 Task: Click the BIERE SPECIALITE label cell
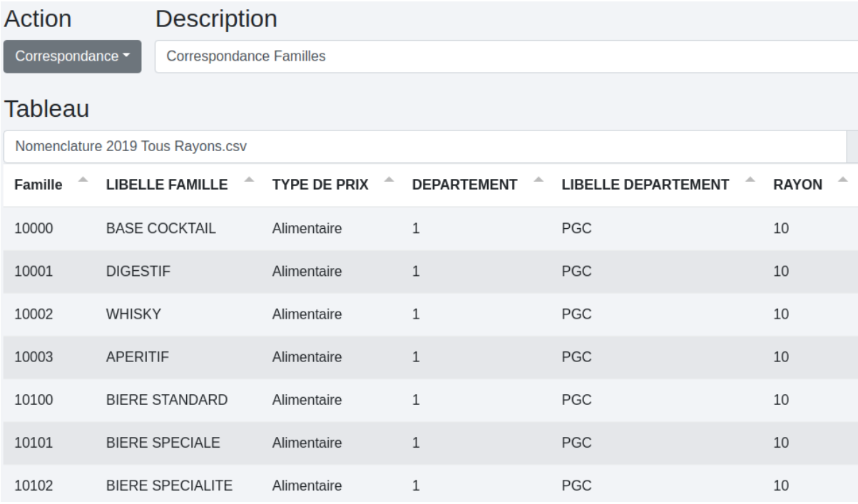point(168,486)
